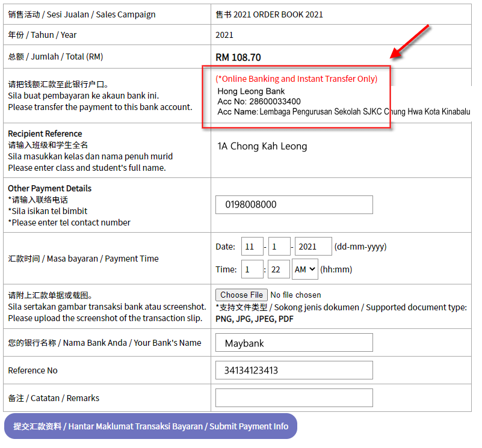Submit the payment info with purple button
Image resolution: width=482 pixels, height=448 pixels.
[150, 426]
